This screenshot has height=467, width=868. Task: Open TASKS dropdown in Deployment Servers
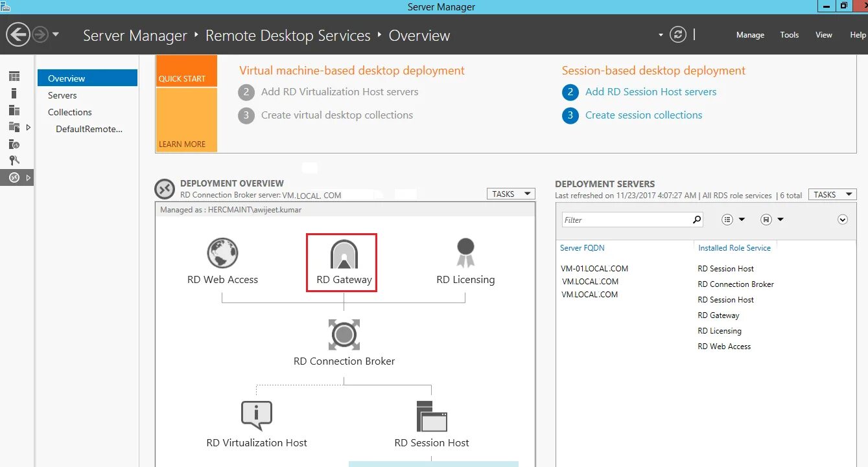[832, 194]
